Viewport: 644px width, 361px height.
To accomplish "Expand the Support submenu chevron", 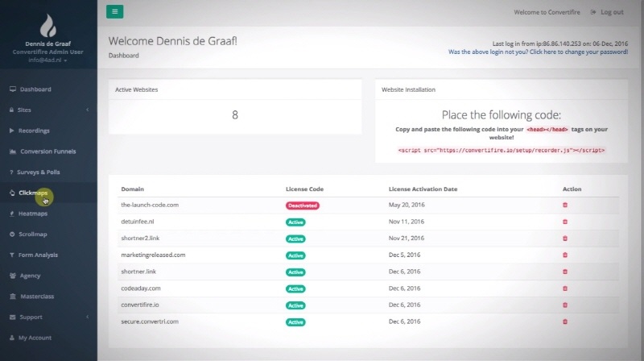I will [88, 317].
